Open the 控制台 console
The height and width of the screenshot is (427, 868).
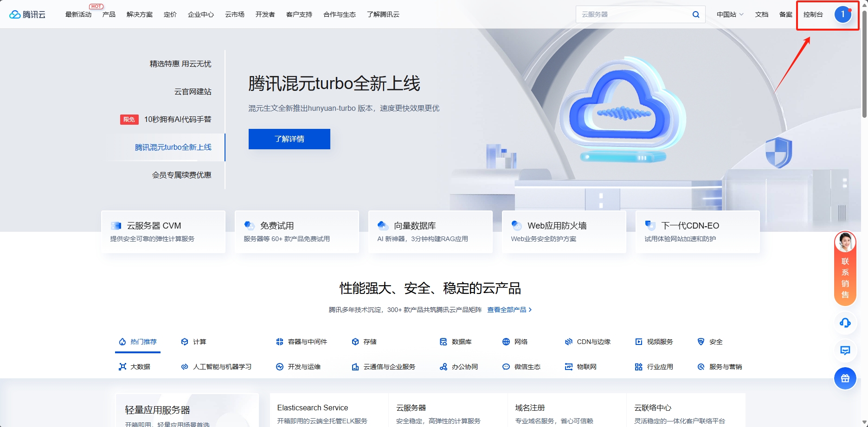point(813,14)
